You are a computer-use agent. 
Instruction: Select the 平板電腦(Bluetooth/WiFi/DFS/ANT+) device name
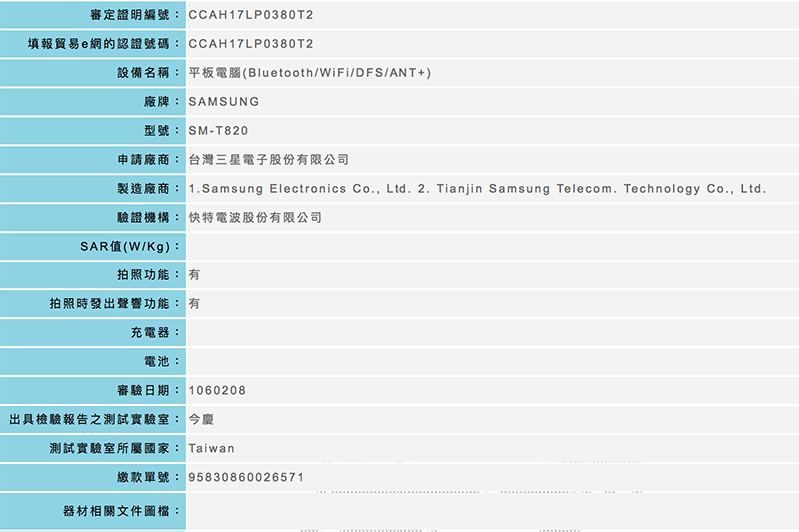310,73
